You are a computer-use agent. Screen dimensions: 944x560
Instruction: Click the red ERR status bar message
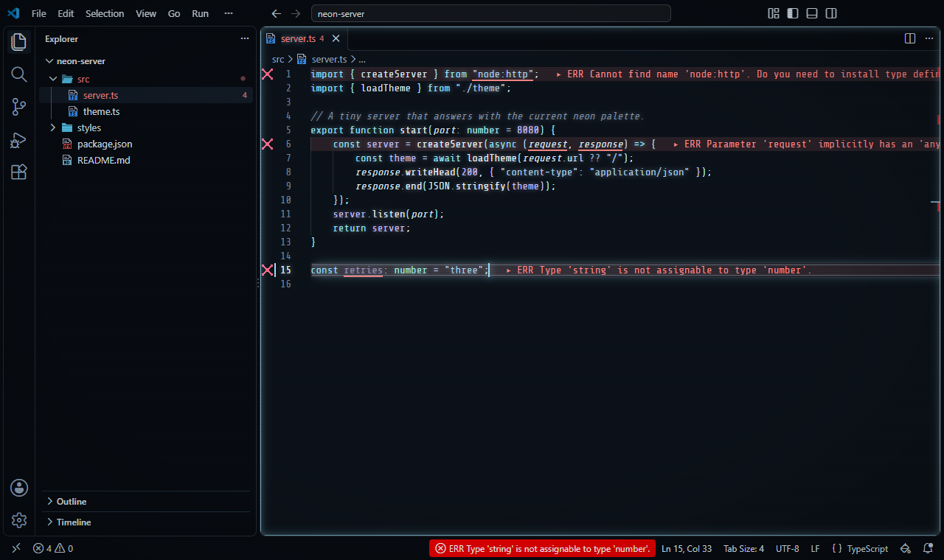[542, 548]
